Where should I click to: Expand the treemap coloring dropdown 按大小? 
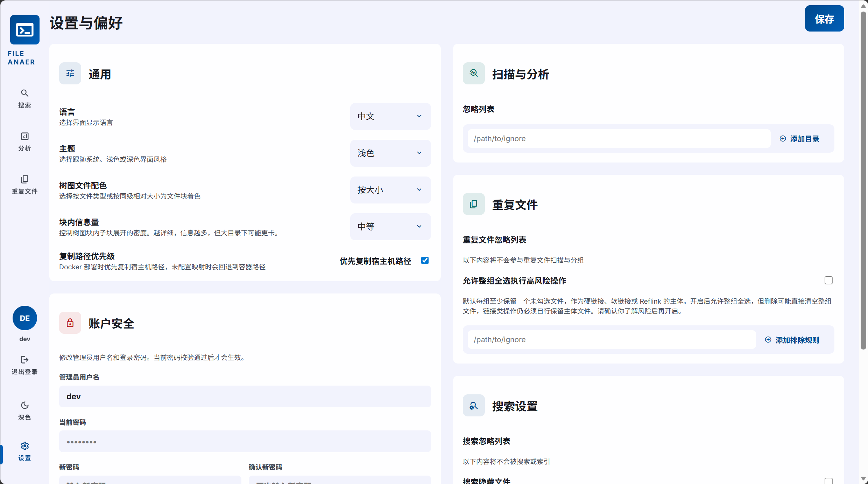point(390,190)
